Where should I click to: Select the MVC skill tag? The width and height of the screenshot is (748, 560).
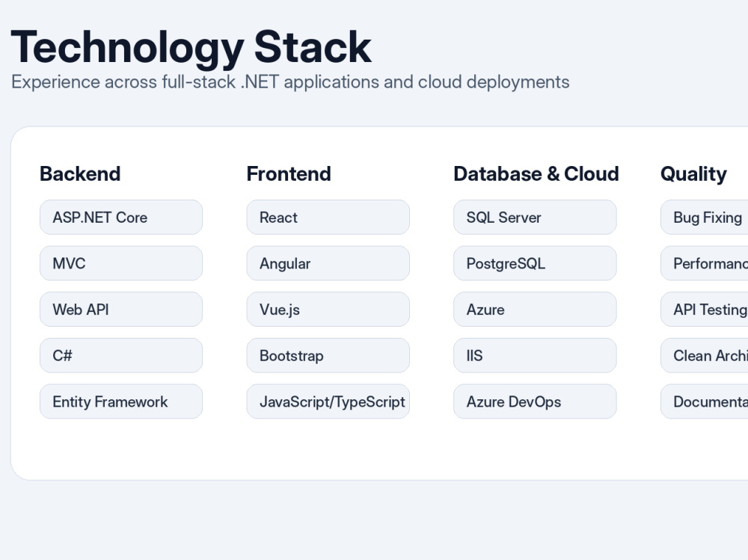click(x=121, y=263)
